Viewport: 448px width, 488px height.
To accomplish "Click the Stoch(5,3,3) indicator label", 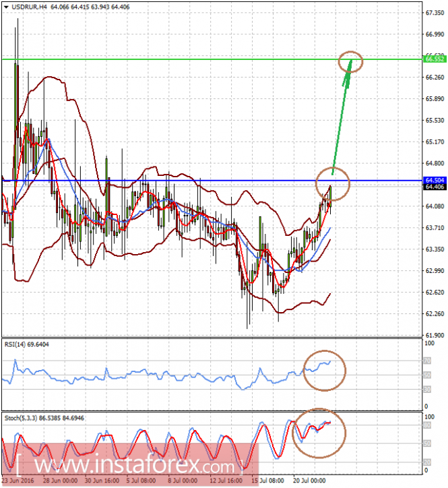I will (x=44, y=418).
